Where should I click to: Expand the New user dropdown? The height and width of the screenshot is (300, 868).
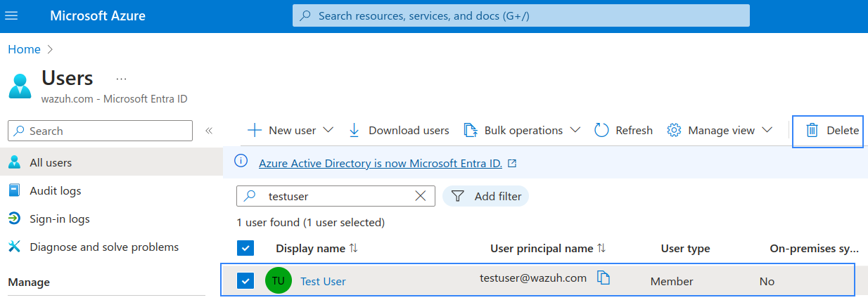click(328, 130)
